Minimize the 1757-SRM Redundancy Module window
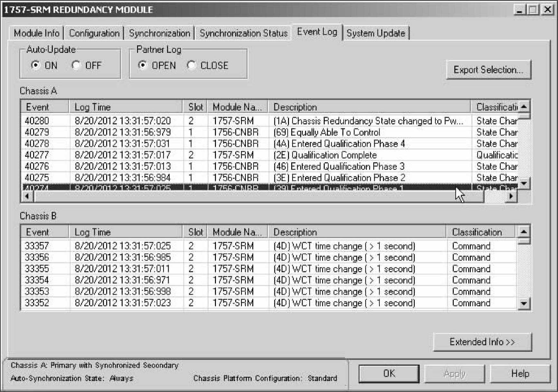This screenshot has height=392, width=558. point(519,10)
